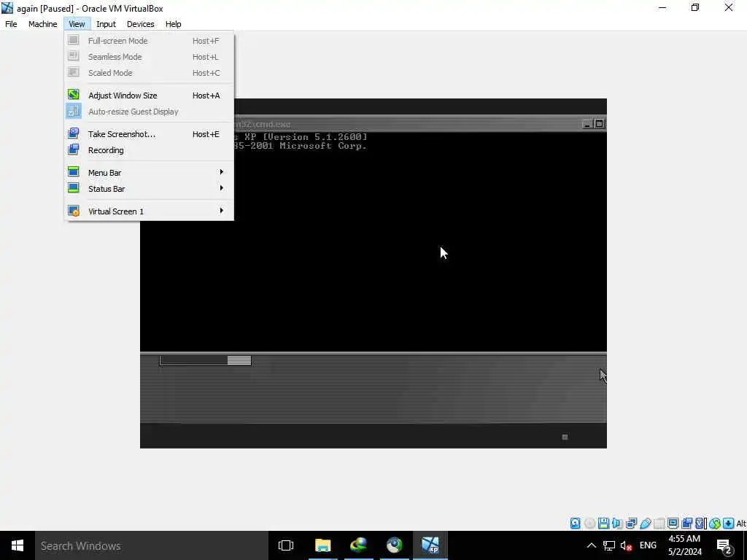
Task: Expand the Menu Bar submenu
Action: (149, 173)
